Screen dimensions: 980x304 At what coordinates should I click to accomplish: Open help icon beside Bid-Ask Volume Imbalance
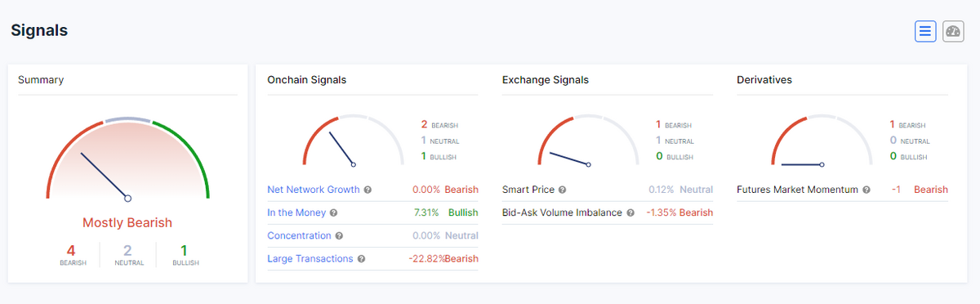tap(630, 212)
